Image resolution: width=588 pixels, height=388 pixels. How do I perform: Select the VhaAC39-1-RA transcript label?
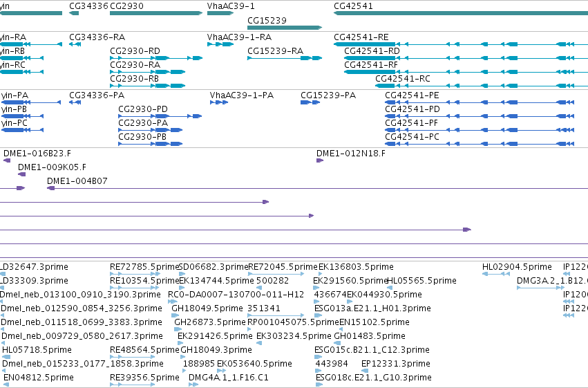tap(239, 37)
